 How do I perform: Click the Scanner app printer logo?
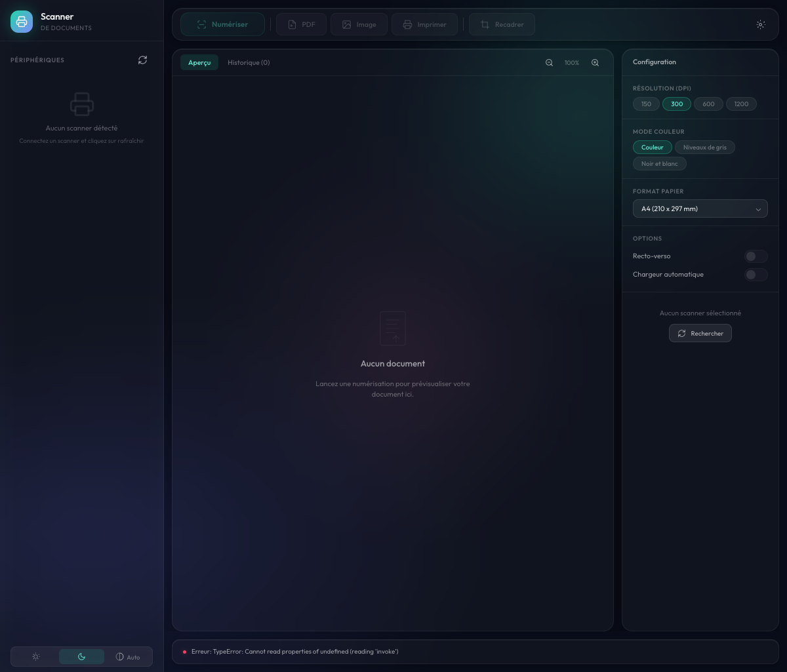22,22
